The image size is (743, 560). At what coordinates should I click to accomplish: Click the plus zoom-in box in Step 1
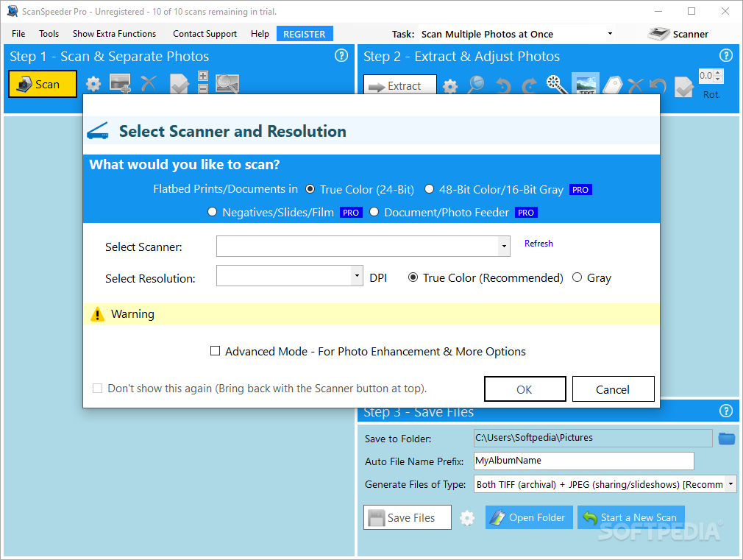pos(203,76)
